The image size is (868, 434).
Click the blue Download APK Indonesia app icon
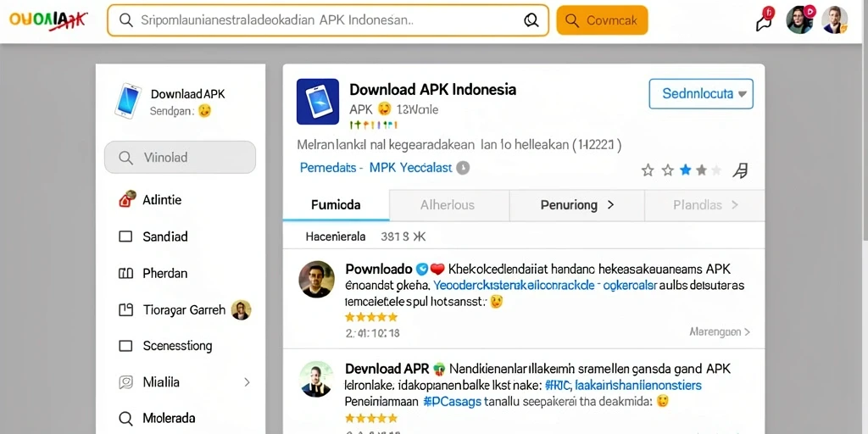click(x=318, y=102)
